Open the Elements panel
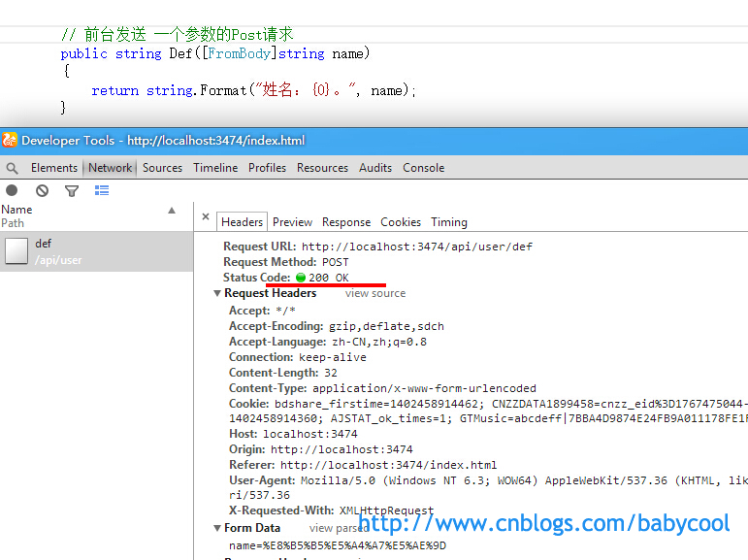The image size is (748, 560). [54, 168]
